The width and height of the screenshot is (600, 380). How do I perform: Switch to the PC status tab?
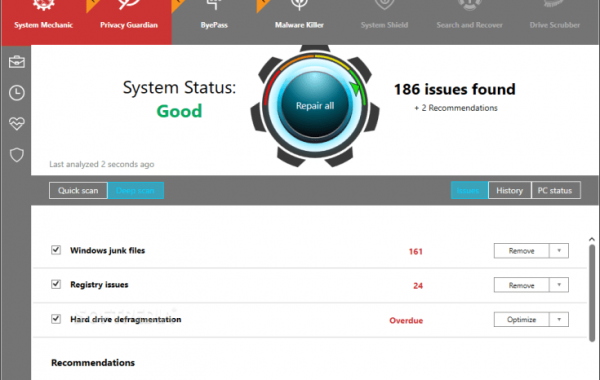(556, 190)
